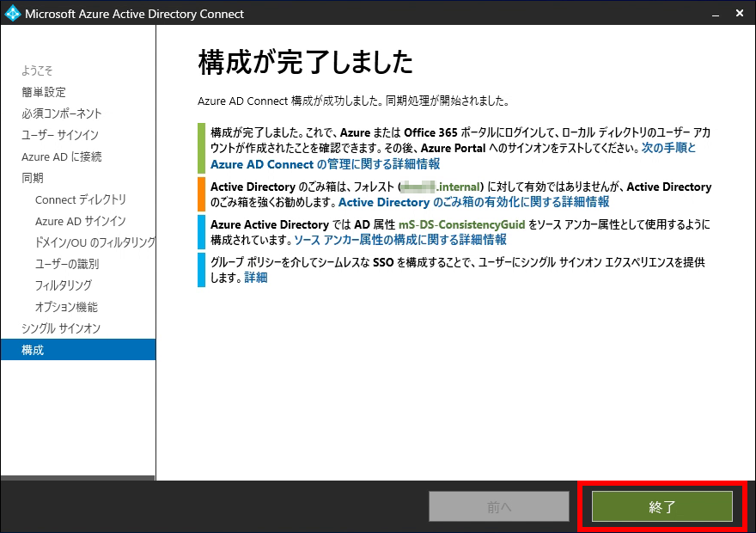Click the mS-DS-ConsistencyGuid attribute text
Screen dimensions: 756x533
coord(461,224)
